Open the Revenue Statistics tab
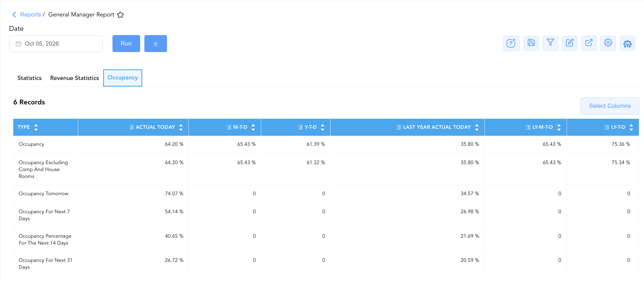The height and width of the screenshot is (281, 644). point(74,78)
